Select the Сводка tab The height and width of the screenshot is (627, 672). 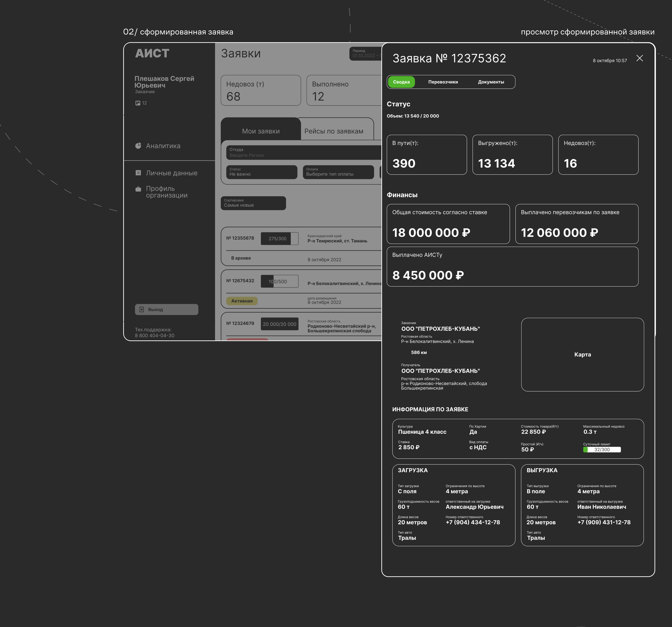pos(401,82)
